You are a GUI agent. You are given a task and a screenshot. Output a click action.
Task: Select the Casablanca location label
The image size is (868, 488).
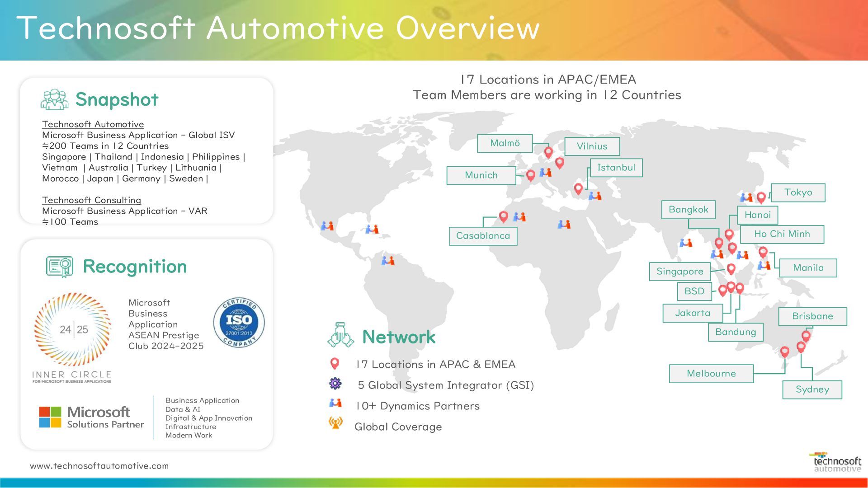pyautogui.click(x=483, y=236)
